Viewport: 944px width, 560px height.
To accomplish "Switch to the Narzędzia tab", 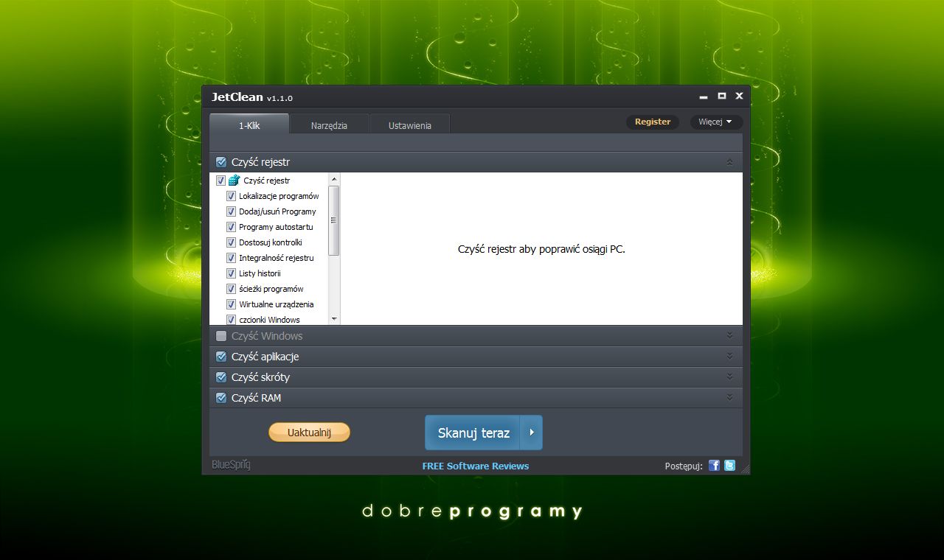I will pyautogui.click(x=329, y=125).
